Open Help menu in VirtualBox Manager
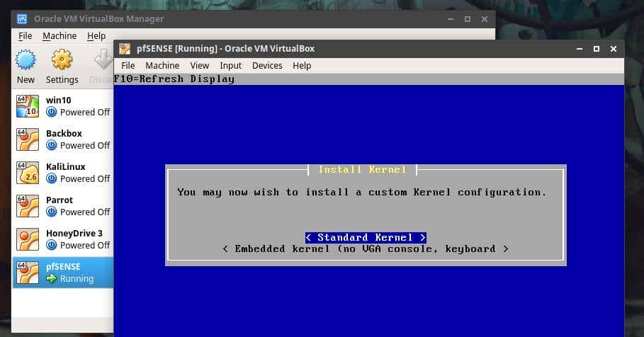 point(96,35)
